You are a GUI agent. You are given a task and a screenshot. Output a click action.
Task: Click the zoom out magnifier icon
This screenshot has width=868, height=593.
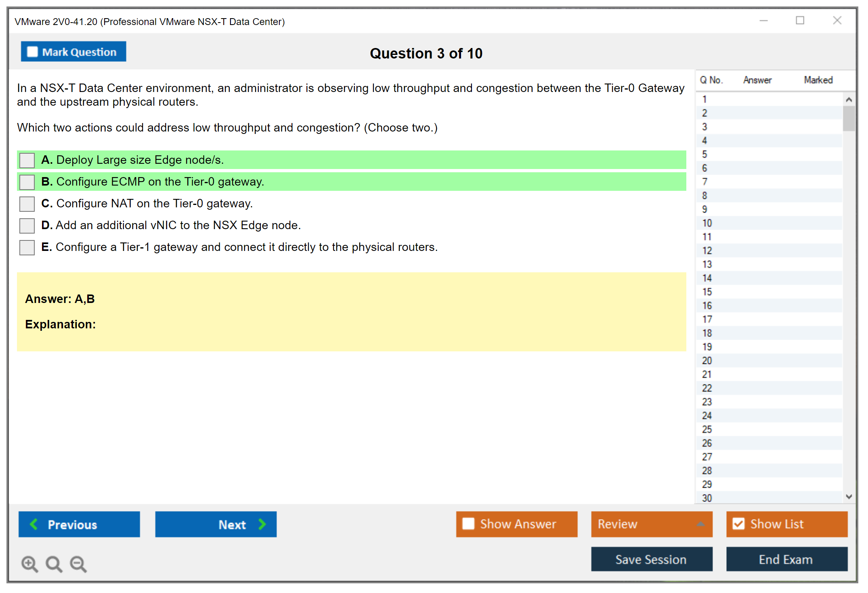[x=78, y=564]
